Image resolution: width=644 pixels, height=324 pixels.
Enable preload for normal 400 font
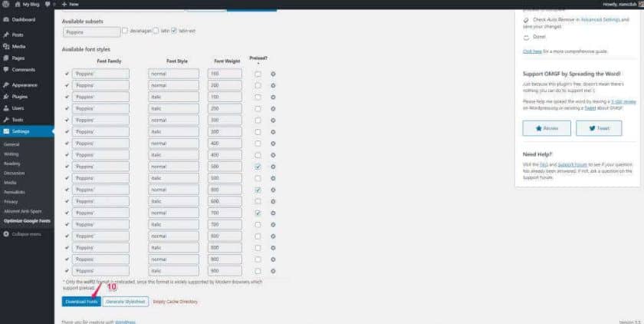tap(258, 144)
